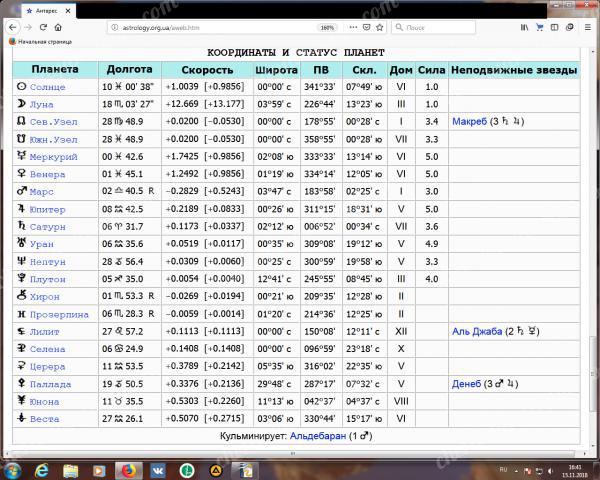Screen dimensions: 600x480
Task: Open the Нептун link
Action: [47, 262]
